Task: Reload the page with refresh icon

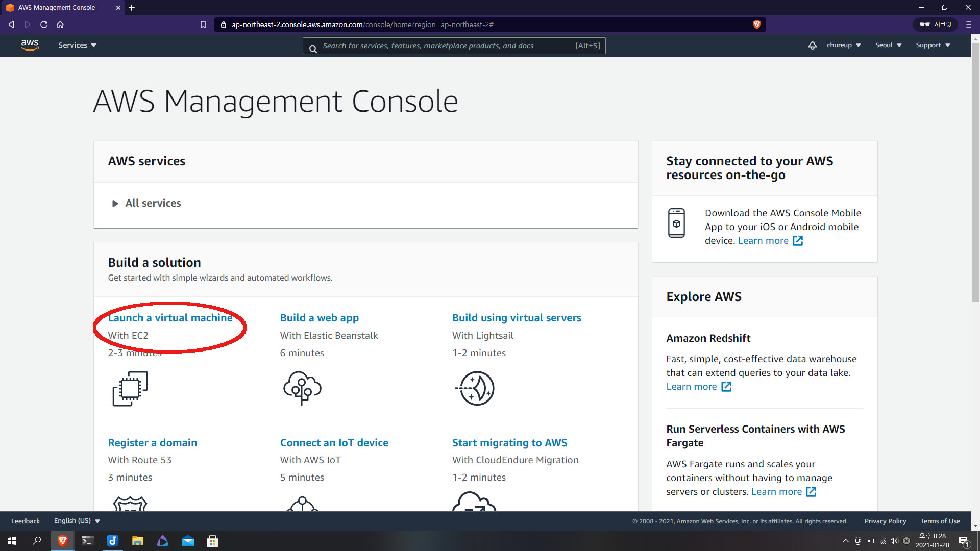Action: 44,24
